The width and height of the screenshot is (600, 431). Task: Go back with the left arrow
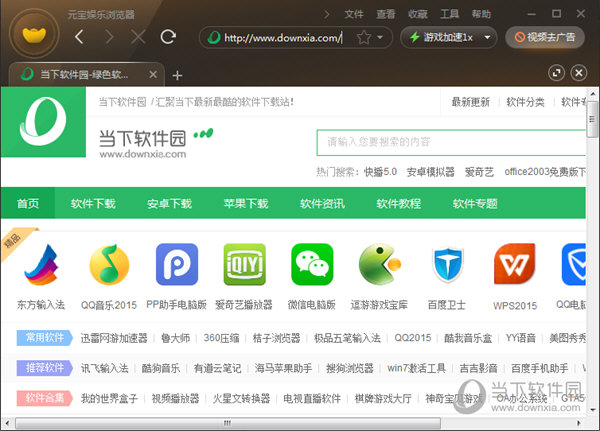(x=79, y=37)
